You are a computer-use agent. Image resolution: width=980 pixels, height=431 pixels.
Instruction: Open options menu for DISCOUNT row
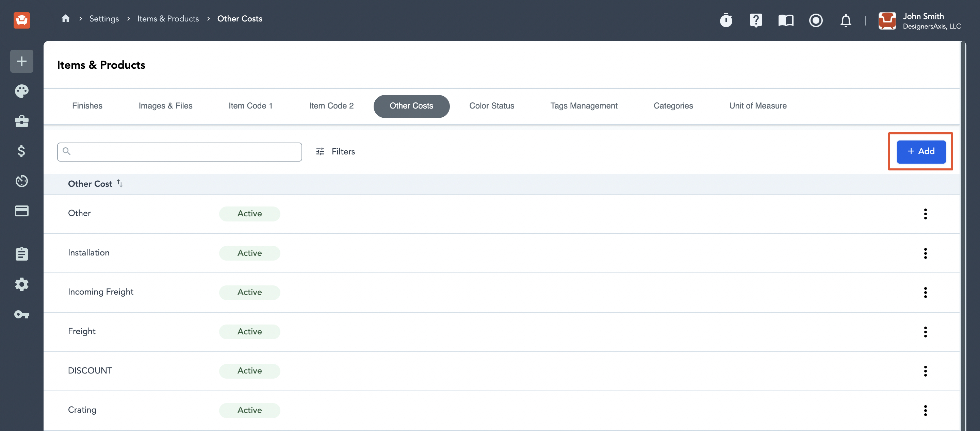(x=925, y=371)
